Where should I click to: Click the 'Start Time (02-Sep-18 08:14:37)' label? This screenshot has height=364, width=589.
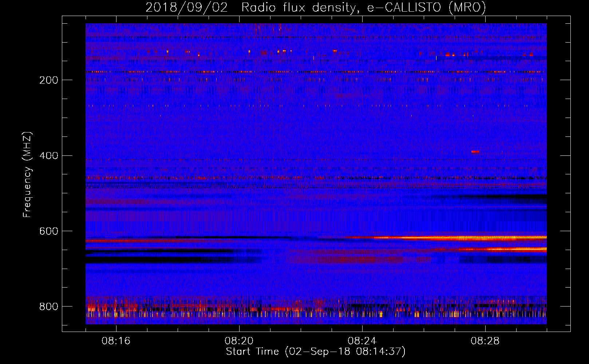(x=316, y=352)
